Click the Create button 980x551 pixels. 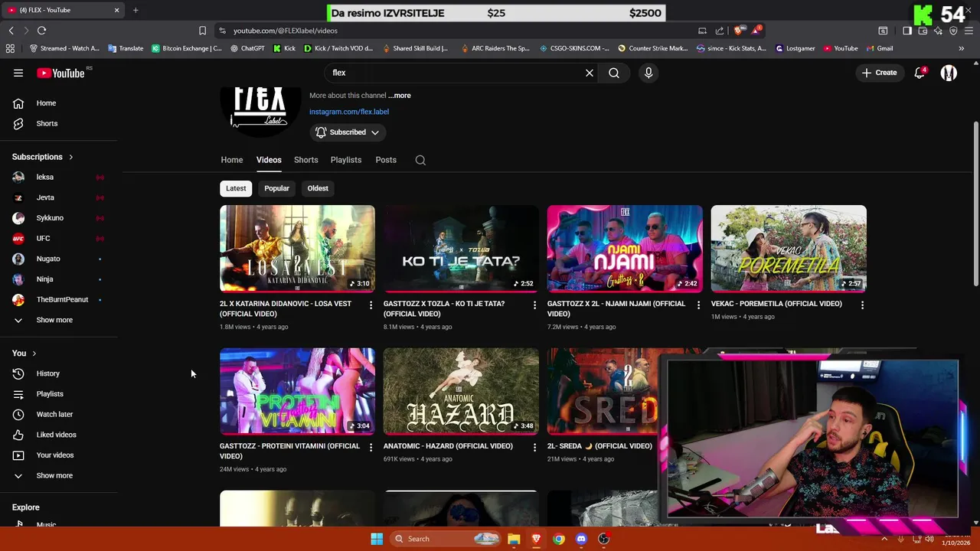[879, 73]
